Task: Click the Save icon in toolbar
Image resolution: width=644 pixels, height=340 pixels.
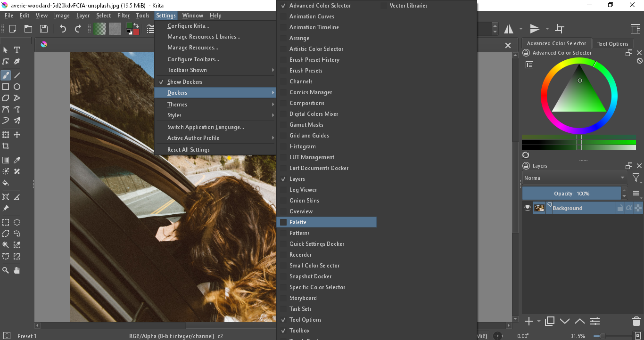Action: coord(43,29)
